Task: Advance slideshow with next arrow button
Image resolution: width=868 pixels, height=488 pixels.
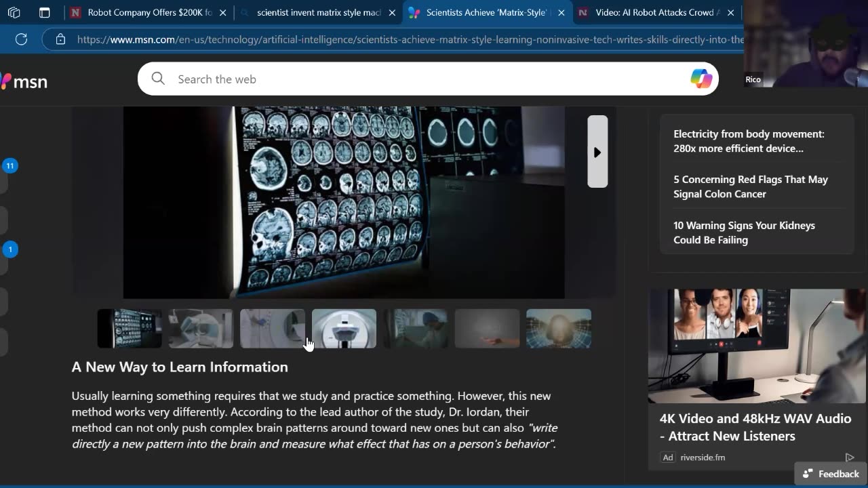Action: click(597, 152)
